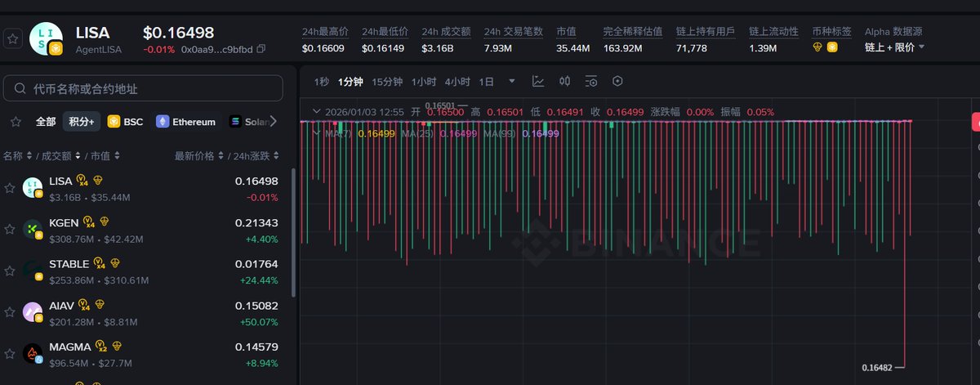Focus the token name or contract search field
Image resolution: width=980 pixels, height=385 pixels.
coord(143,88)
